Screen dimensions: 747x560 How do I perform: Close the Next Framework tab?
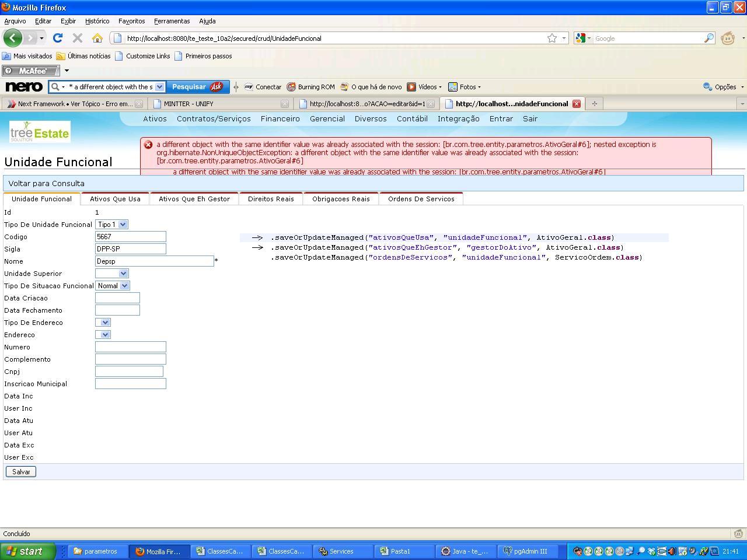[x=139, y=104]
